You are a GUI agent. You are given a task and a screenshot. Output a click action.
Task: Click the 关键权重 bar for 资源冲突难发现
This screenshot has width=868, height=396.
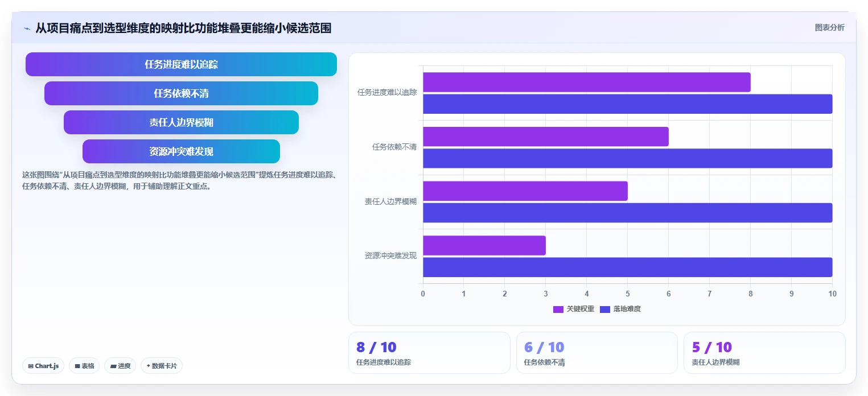(x=484, y=245)
